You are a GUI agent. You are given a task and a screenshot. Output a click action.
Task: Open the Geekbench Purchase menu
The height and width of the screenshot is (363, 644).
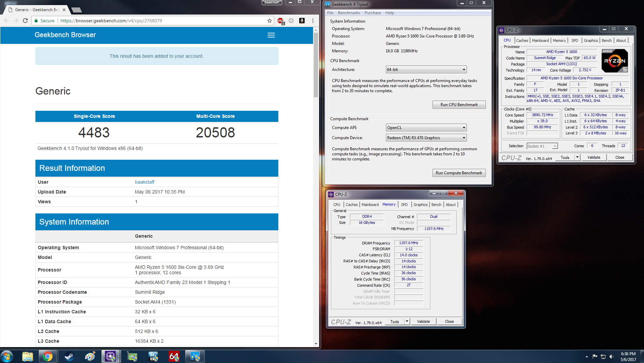373,13
